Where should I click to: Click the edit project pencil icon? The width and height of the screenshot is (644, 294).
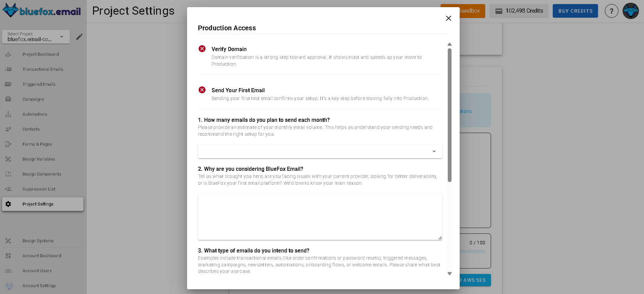[x=79, y=37]
